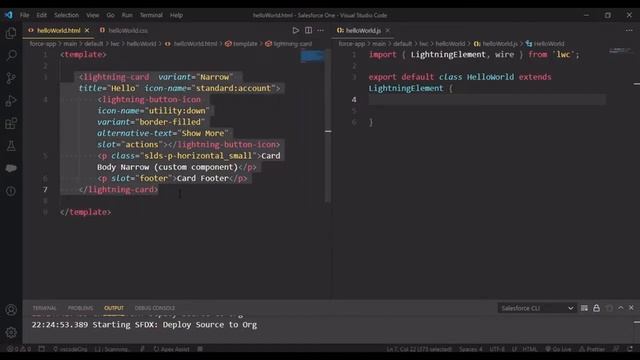
Task: Click the 'Ln 7, Col 22' status entry
Action: click(x=419, y=349)
